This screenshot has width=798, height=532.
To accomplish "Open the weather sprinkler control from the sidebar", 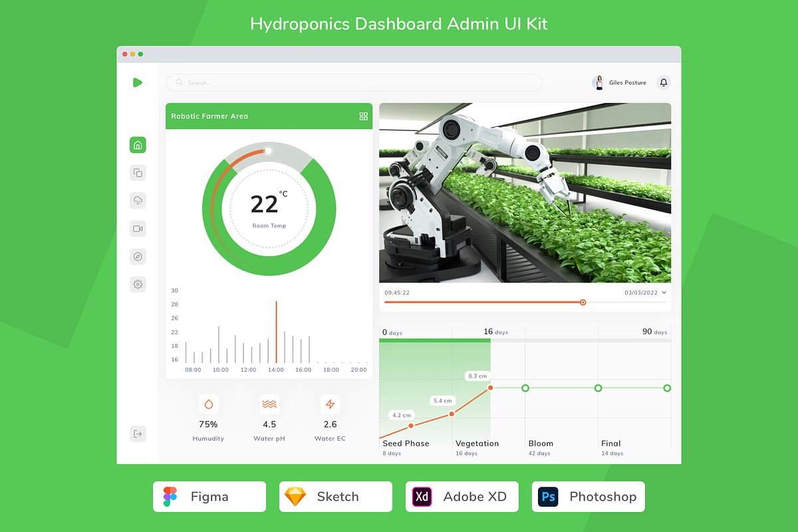I will click(x=138, y=200).
